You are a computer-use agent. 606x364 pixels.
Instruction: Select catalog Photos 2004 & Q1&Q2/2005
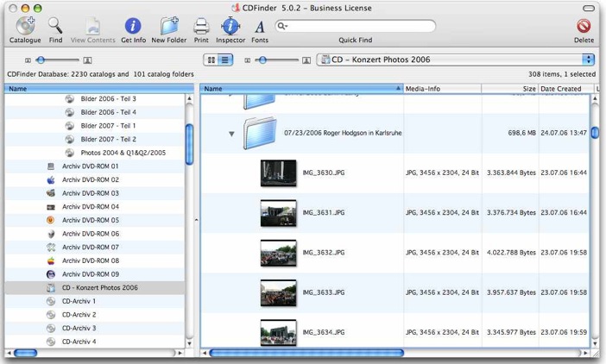tap(123, 153)
